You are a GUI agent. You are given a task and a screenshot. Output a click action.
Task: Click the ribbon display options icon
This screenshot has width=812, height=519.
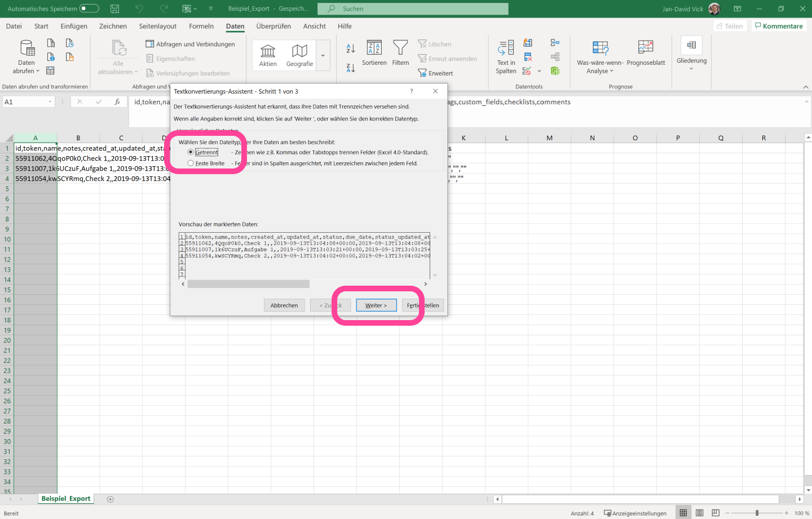coord(738,8)
